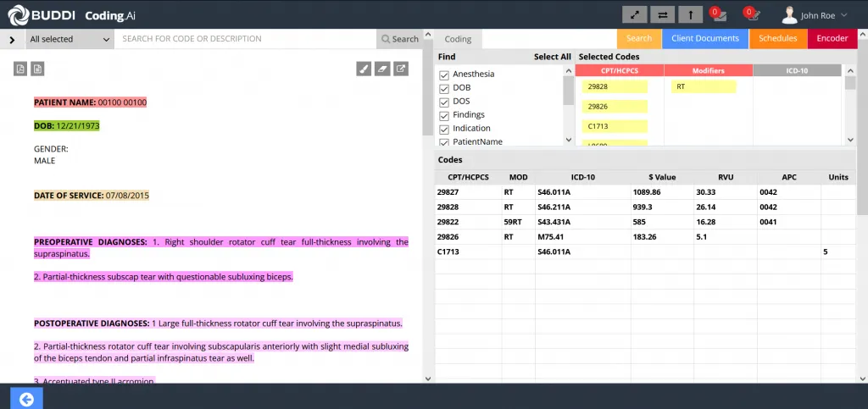Click the expand fullscreen arrows icon
The image size is (868, 409).
(634, 14)
